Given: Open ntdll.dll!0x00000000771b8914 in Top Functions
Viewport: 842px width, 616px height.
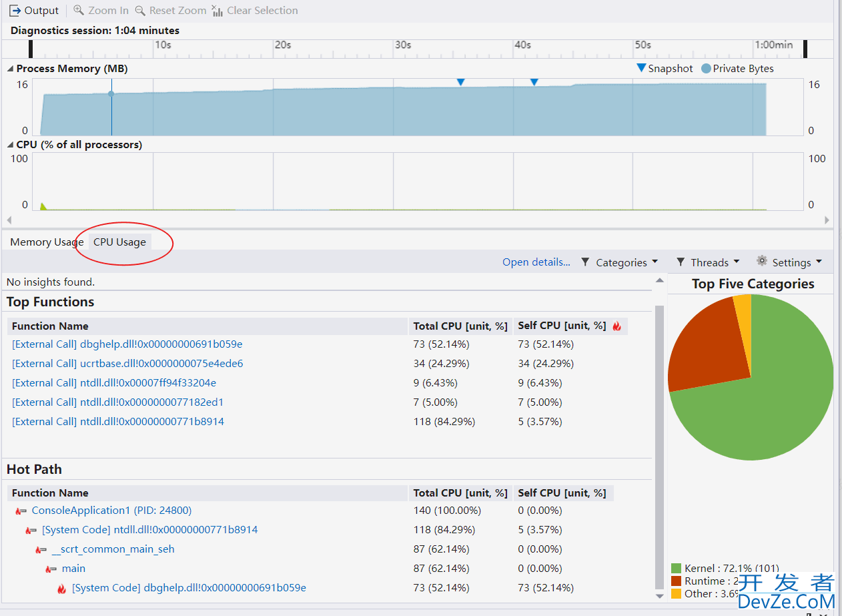Looking at the screenshot, I should tap(117, 422).
